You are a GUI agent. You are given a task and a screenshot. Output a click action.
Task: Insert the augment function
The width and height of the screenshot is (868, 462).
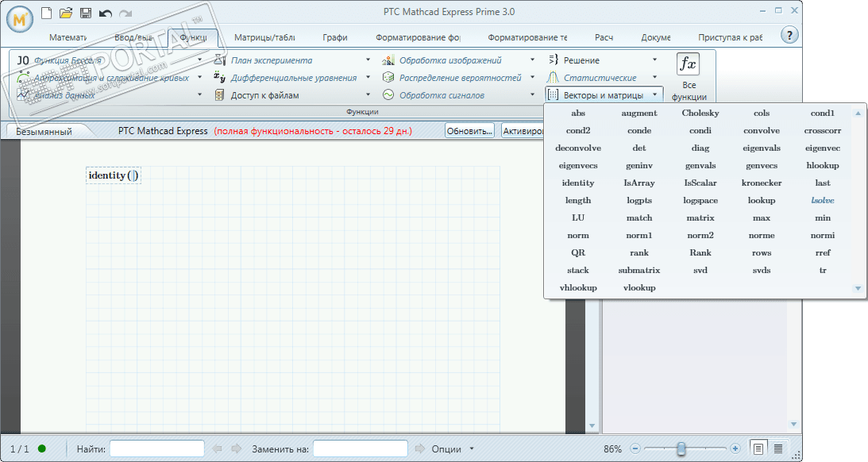click(638, 114)
